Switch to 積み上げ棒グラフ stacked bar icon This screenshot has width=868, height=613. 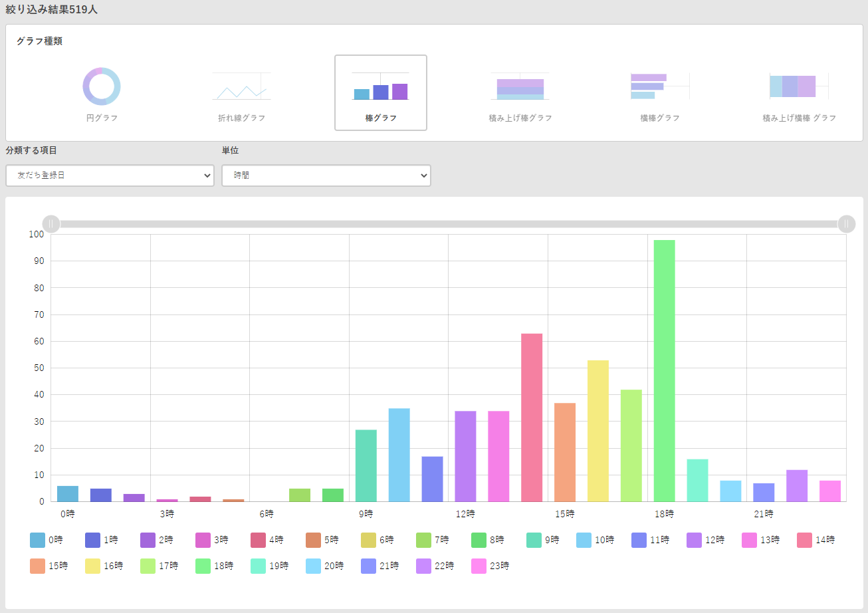tap(520, 86)
